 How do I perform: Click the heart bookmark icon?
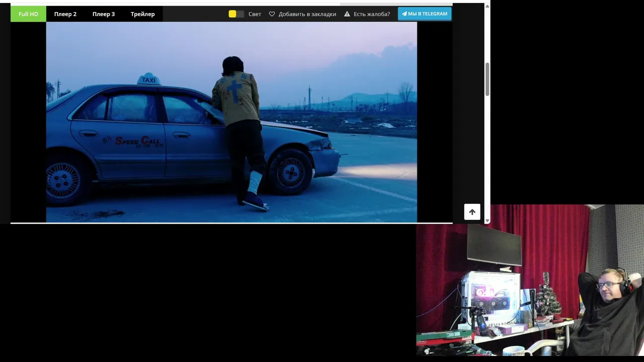tap(272, 14)
